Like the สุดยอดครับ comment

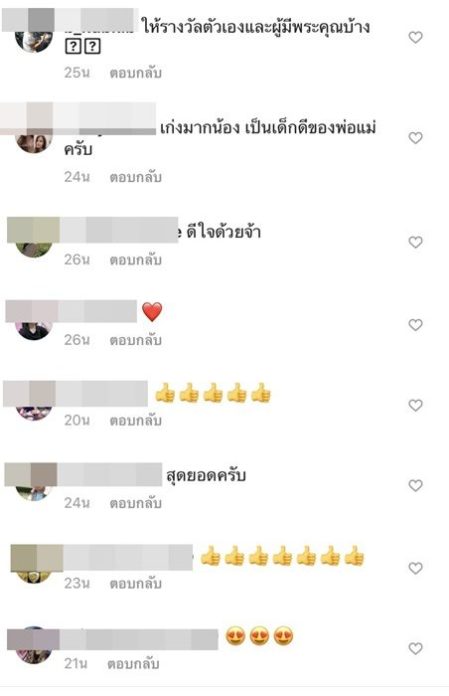pyautogui.click(x=415, y=485)
